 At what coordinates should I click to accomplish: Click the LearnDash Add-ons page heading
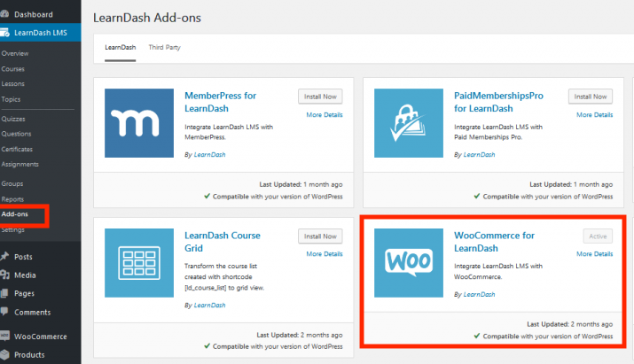tap(147, 18)
